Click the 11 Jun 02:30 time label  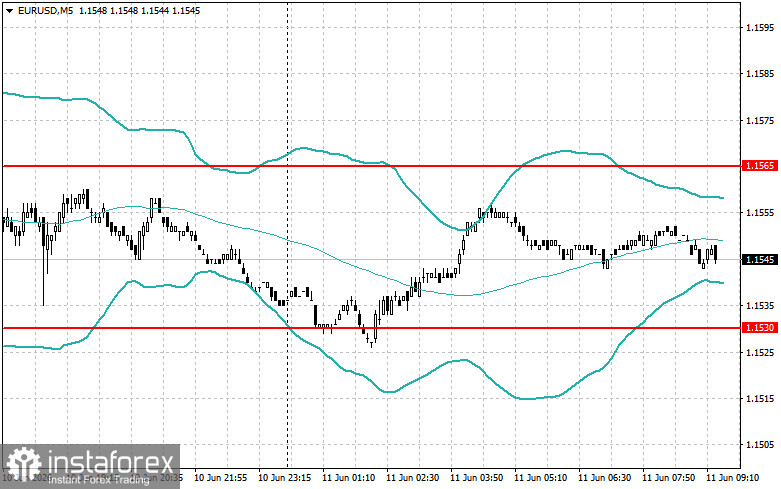tap(412, 478)
